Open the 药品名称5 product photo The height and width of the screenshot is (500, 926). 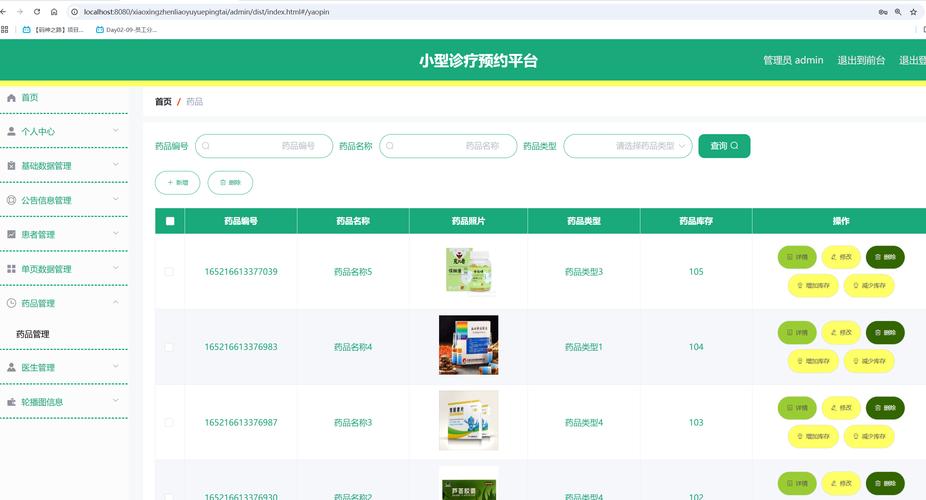pyautogui.click(x=468, y=271)
